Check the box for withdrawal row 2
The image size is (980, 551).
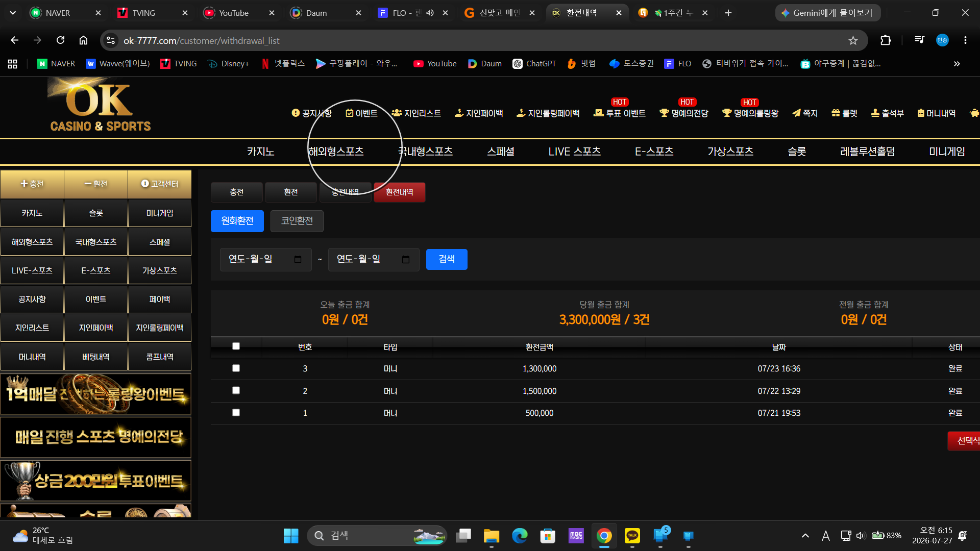pos(236,390)
